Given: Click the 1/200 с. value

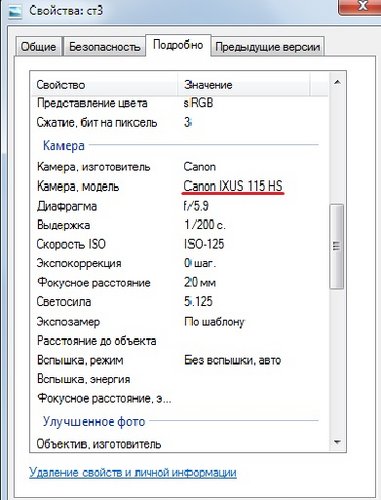Looking at the screenshot, I should coord(205,225).
